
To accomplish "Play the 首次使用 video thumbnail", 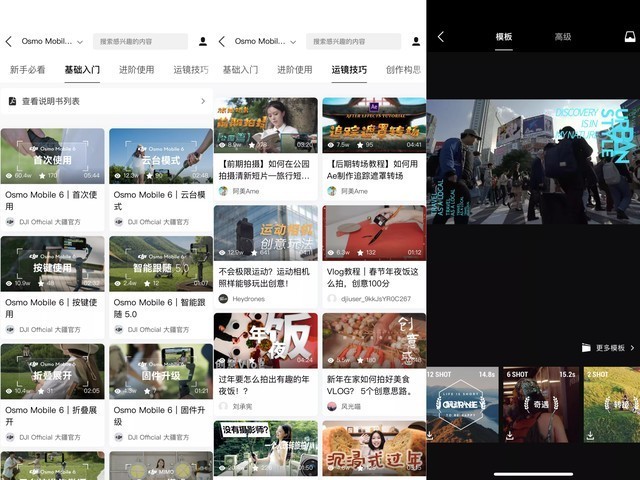I will click(x=53, y=156).
